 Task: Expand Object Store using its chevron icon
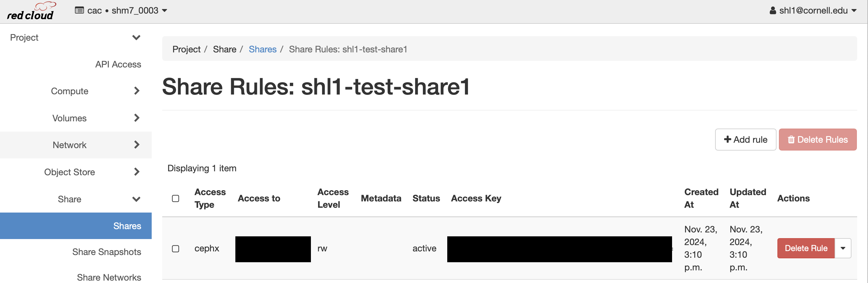click(136, 172)
